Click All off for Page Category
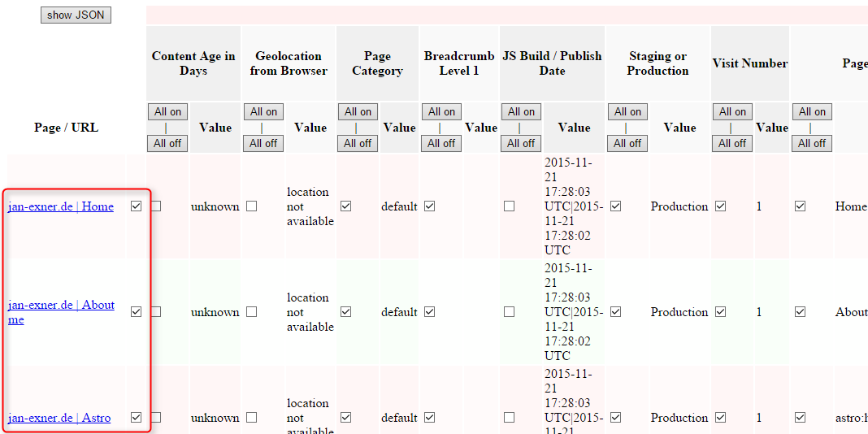Viewport: 868px width, 434px height. coord(358,143)
